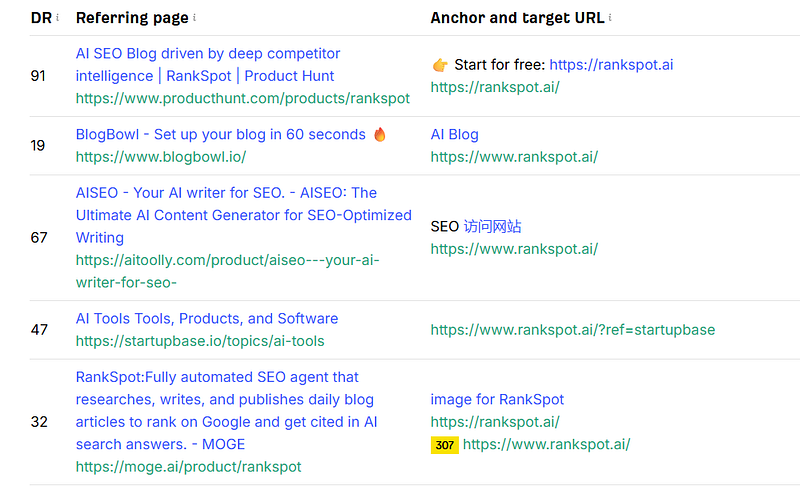Click the Start for free: anchor text

point(499,65)
